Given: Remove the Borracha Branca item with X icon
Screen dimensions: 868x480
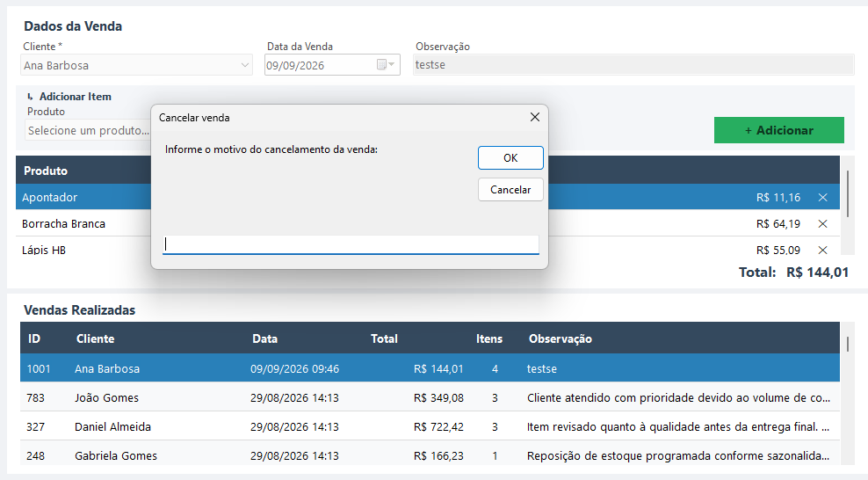Looking at the screenshot, I should coord(822,223).
